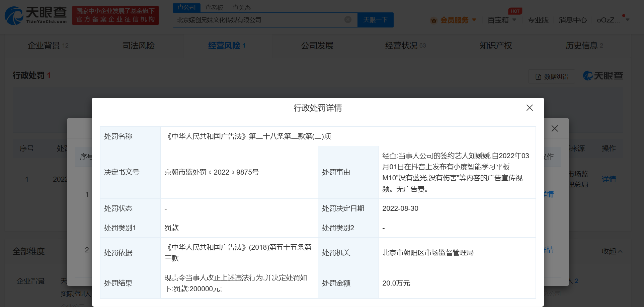Viewport: 644px width, 307px height.
Task: Click the HOT badge above Baibaoxiang
Action: [515, 11]
